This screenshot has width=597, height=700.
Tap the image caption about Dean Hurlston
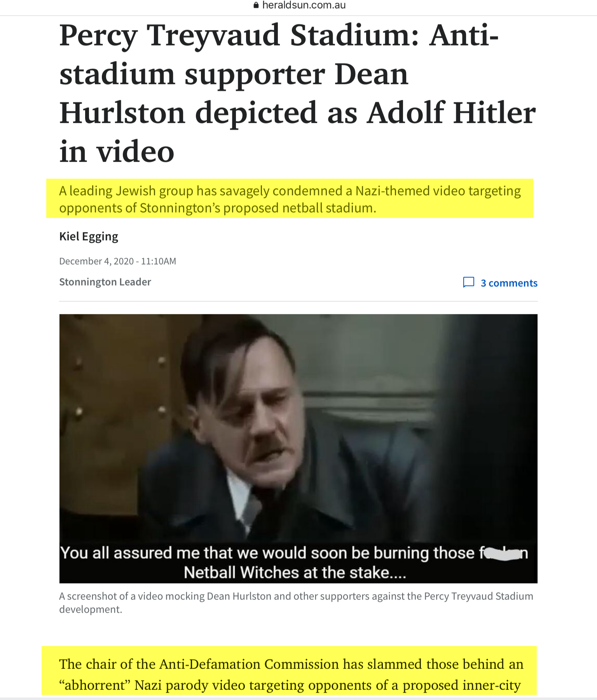point(296,602)
